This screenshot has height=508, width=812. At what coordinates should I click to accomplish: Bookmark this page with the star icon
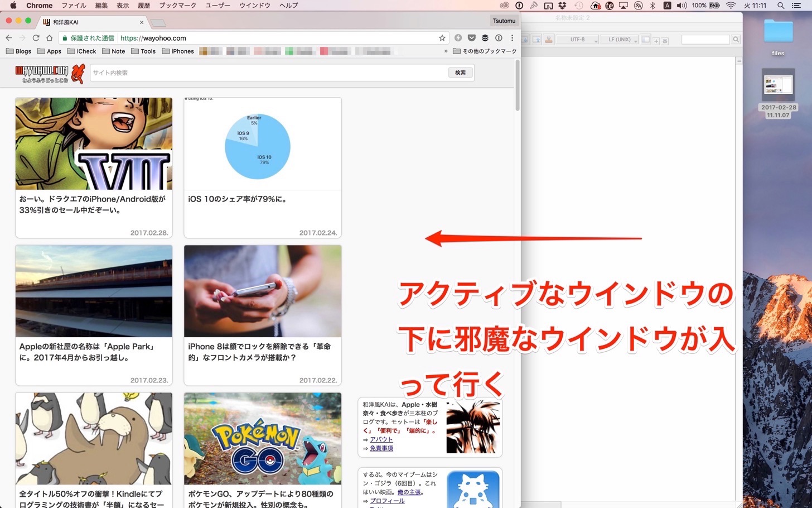[442, 38]
